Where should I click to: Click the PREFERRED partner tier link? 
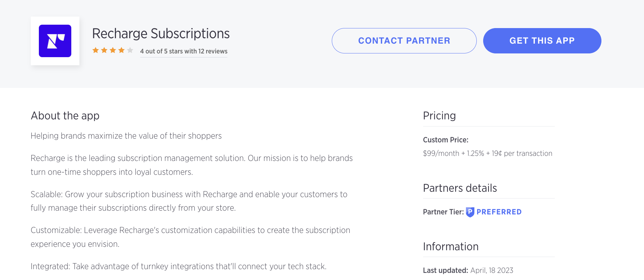click(499, 212)
